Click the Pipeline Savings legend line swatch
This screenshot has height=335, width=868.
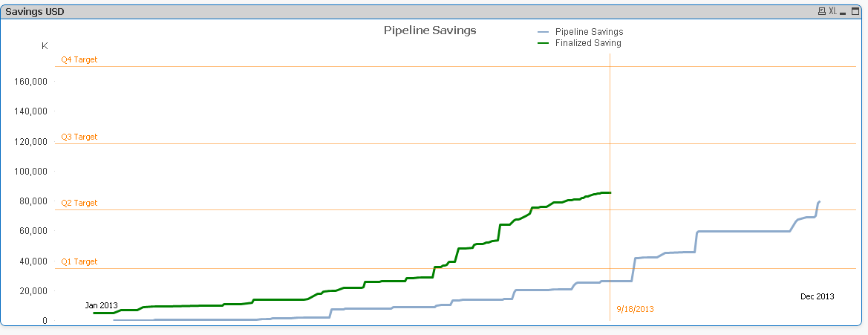(x=543, y=32)
